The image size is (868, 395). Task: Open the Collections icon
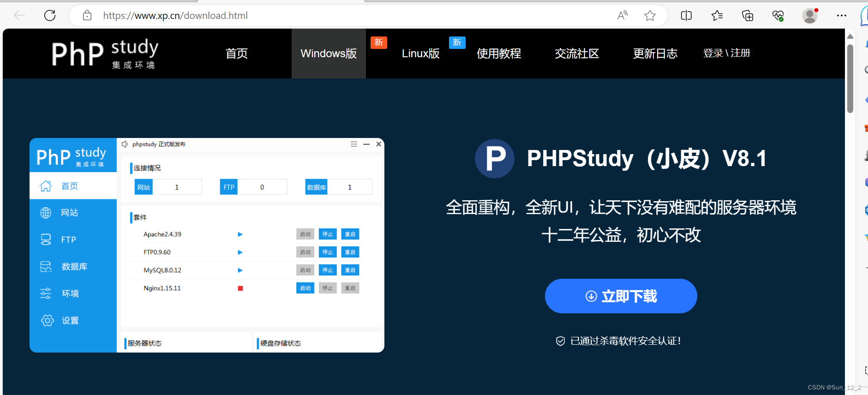pos(748,16)
